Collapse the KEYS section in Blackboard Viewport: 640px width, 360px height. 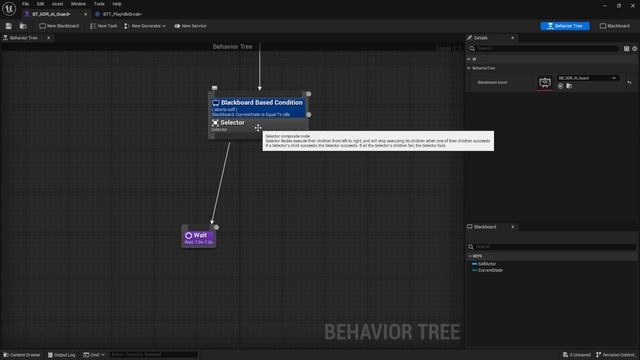(470, 256)
